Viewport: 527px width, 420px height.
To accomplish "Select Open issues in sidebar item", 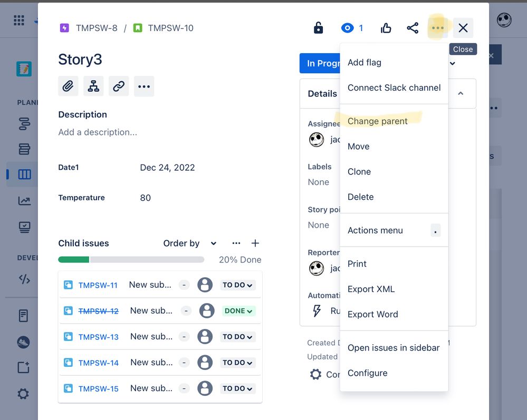I will click(x=394, y=348).
